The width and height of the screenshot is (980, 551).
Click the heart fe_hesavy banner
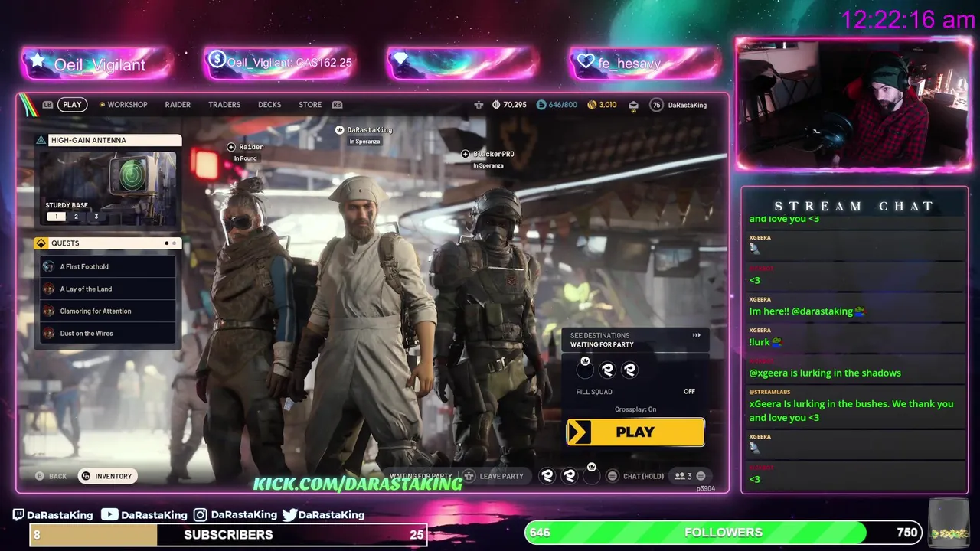point(645,63)
